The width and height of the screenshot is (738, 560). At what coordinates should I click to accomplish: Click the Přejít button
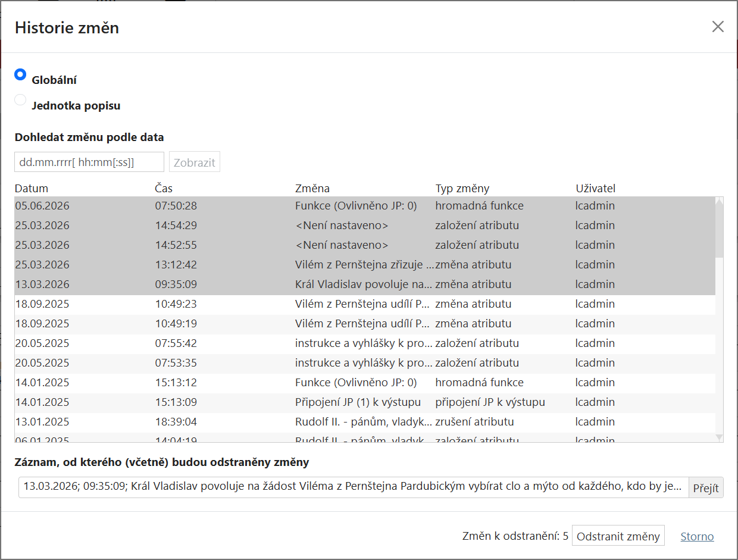706,487
